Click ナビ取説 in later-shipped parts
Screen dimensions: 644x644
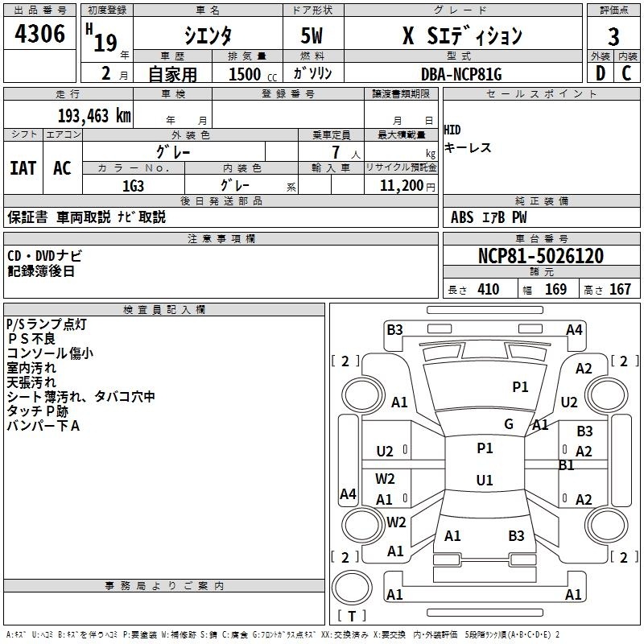[142, 217]
